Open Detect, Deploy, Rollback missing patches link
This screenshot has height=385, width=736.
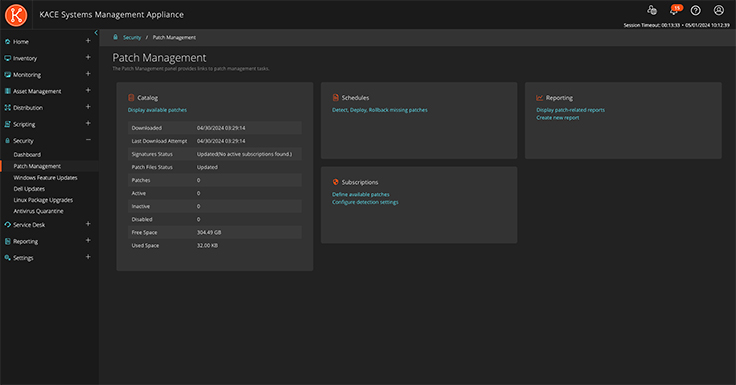380,110
